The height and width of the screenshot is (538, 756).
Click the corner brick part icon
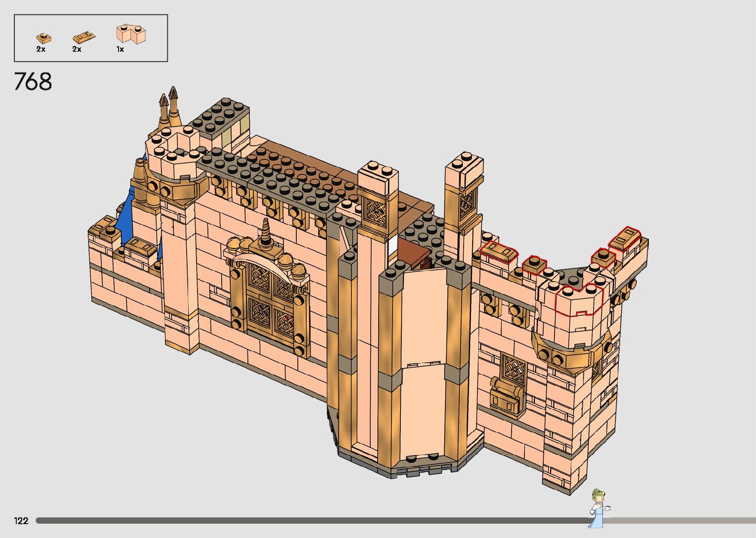[132, 34]
